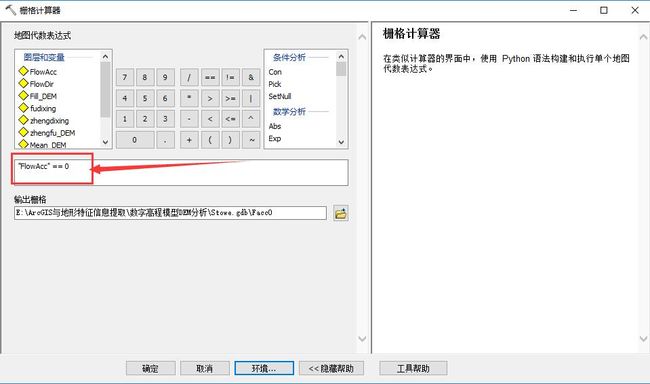Choose the SetNull function
The width and height of the screenshot is (650, 384).
[x=280, y=96]
